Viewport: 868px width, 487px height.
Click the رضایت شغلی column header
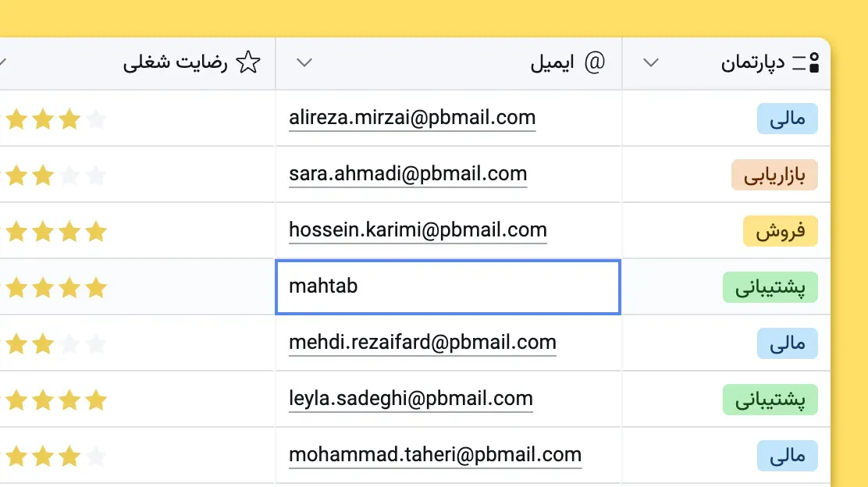(176, 63)
